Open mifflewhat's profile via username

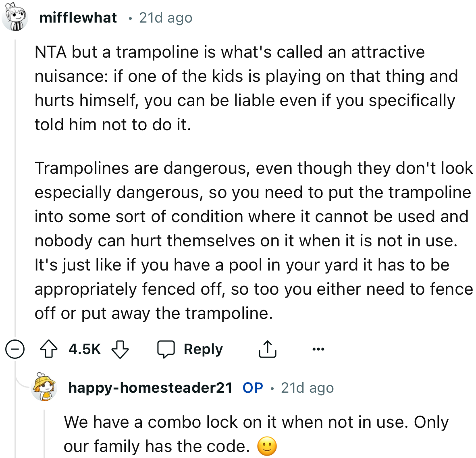[x=78, y=17]
